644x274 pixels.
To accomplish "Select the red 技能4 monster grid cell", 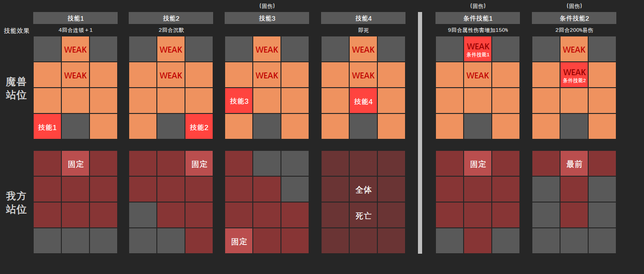I will pos(363,101).
